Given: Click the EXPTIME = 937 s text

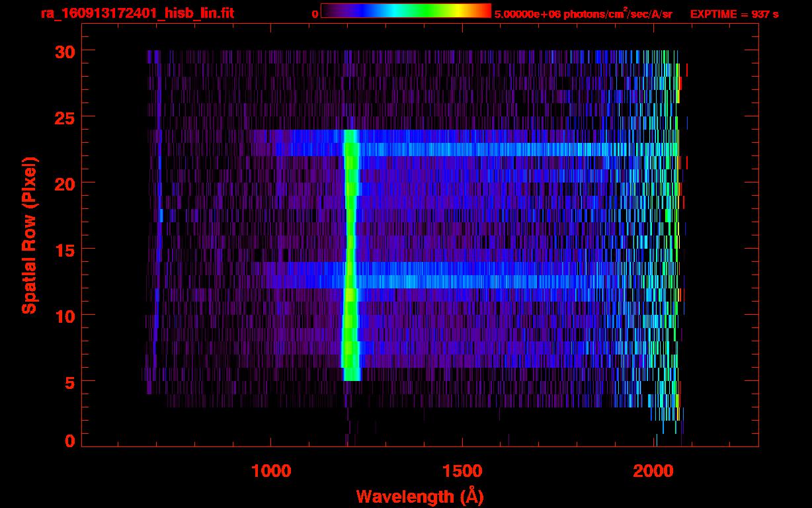Looking at the screenshot, I should (x=734, y=14).
